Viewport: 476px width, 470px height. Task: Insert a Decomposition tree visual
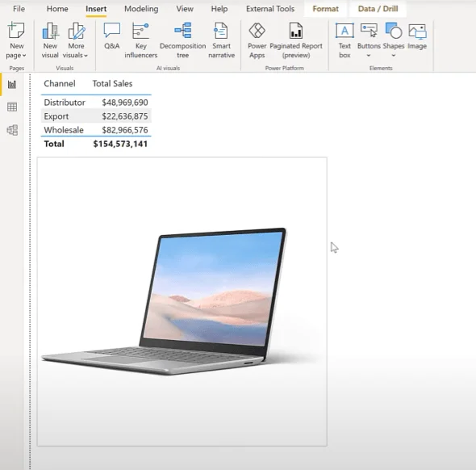[183, 40]
